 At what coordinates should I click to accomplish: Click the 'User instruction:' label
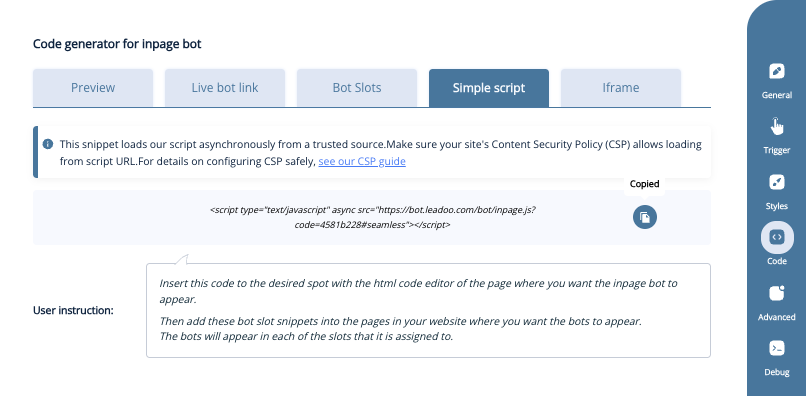tap(74, 311)
